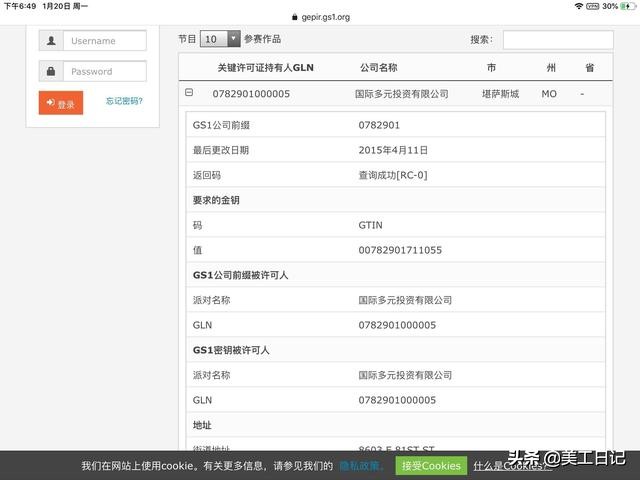Select the date 2015年4月11日
Viewport: 640px width, 480px height.
(x=393, y=150)
